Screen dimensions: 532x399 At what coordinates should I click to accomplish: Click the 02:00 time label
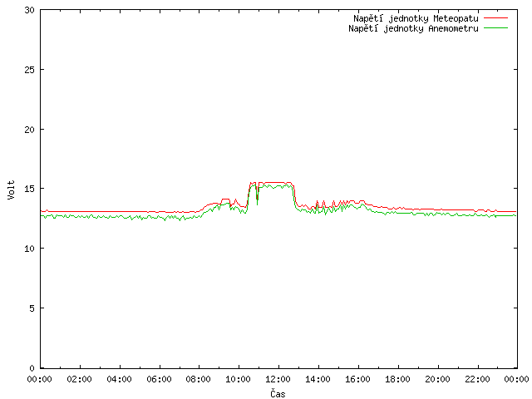click(80, 379)
